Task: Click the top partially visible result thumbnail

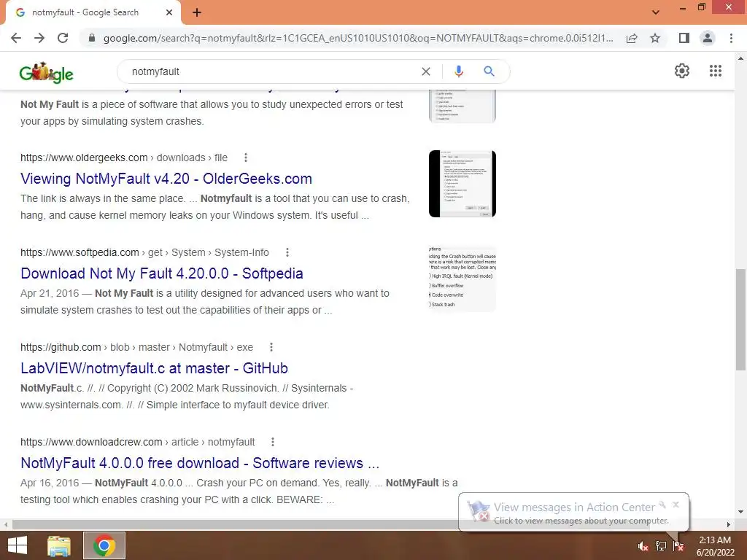Action: coord(462,106)
